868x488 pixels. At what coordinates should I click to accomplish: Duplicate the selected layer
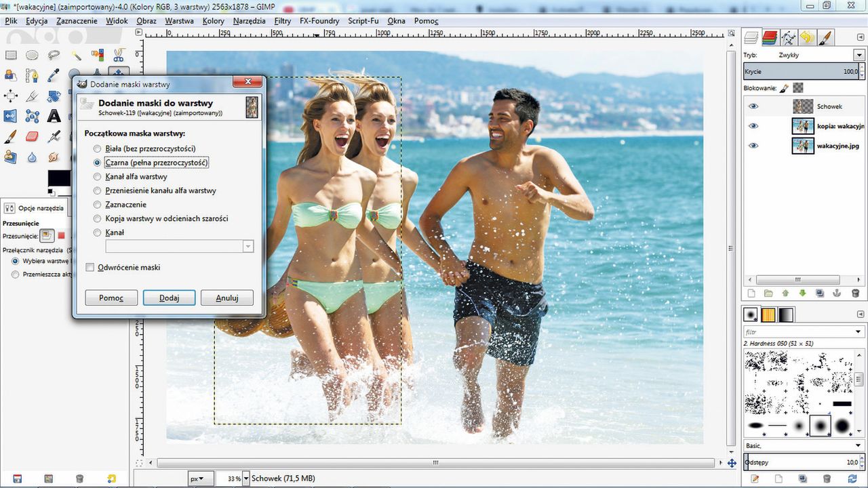coord(821,293)
